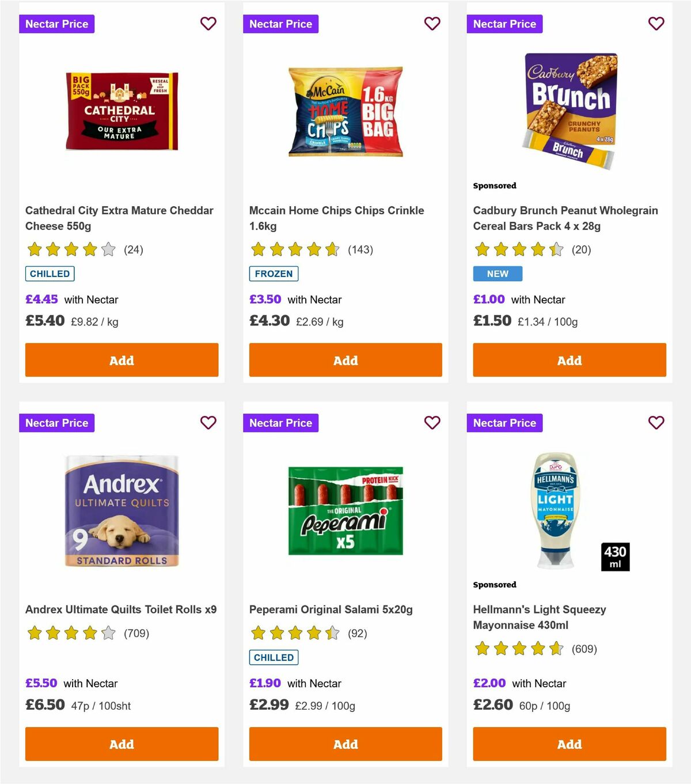The image size is (691, 784).
Task: Add Peperami Original Salami to basket
Action: click(x=345, y=744)
